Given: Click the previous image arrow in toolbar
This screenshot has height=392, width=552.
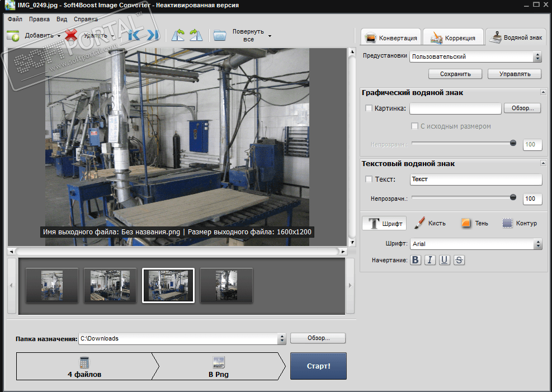Looking at the screenshot, I should [x=135, y=36].
